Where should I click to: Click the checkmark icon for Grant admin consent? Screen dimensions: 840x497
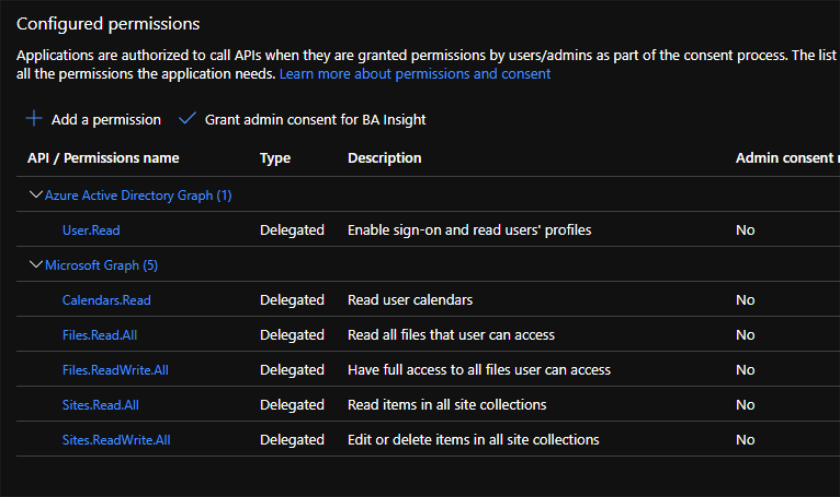pos(187,119)
